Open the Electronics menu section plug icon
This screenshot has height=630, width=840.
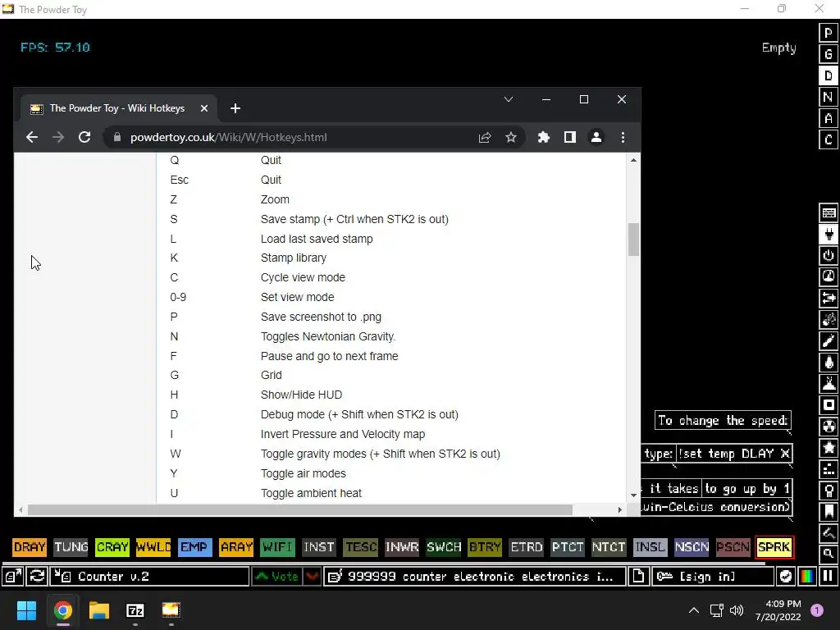(x=829, y=234)
